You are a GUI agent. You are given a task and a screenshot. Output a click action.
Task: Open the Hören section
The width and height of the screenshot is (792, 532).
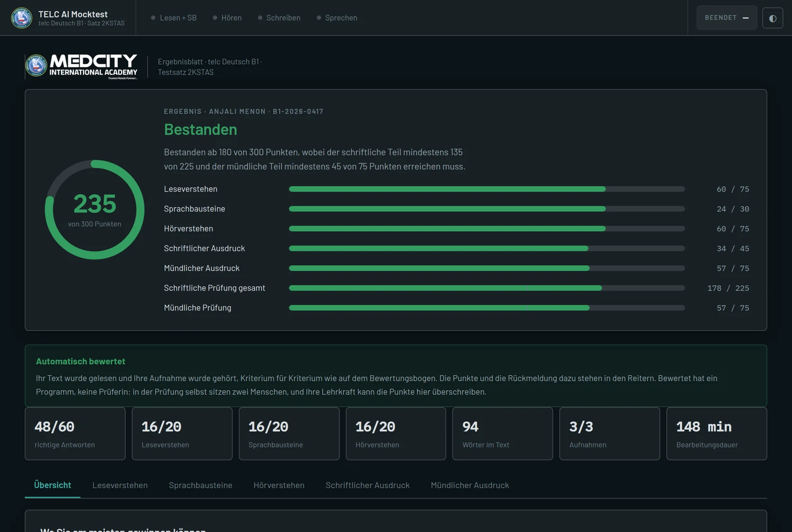pyautogui.click(x=227, y=18)
